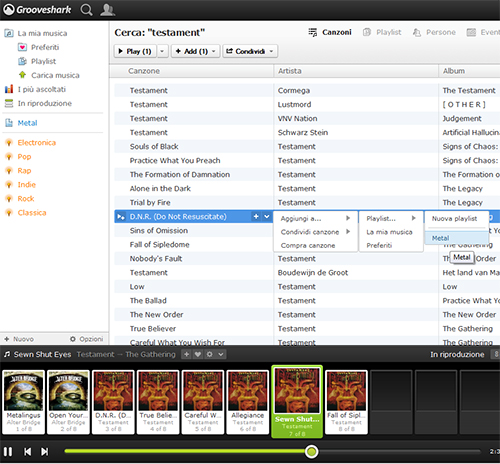
Task: Select the Rap station
Action: tap(18, 171)
